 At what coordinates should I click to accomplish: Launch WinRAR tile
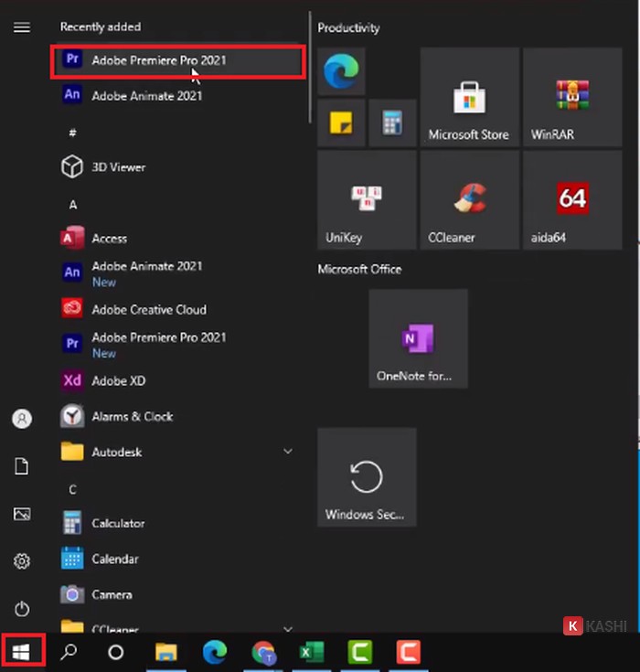(x=572, y=97)
